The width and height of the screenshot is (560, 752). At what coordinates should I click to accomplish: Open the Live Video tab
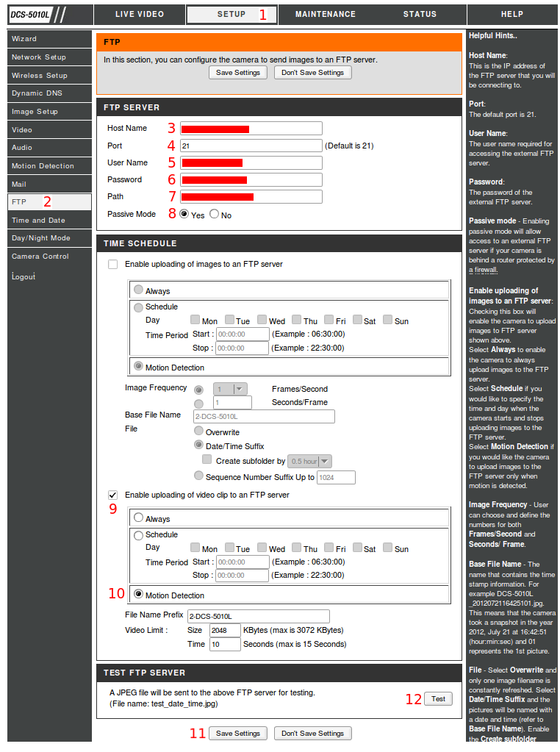(x=140, y=15)
